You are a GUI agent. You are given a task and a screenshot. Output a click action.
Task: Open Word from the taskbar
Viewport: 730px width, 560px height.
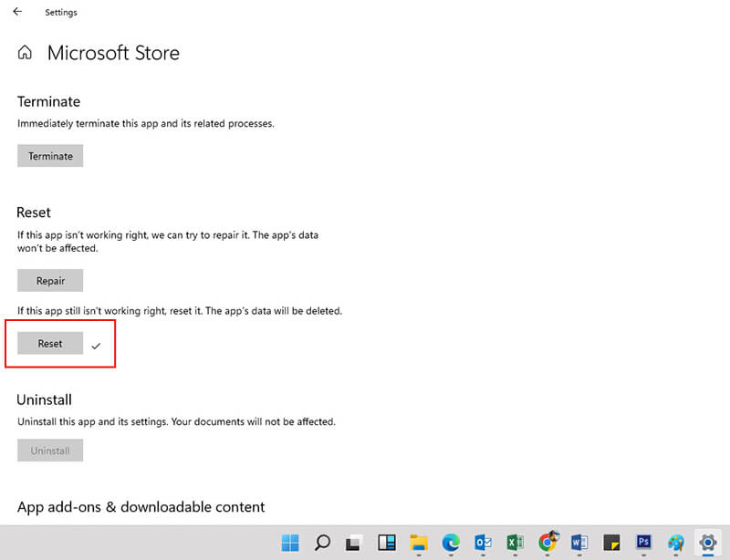pos(579,543)
